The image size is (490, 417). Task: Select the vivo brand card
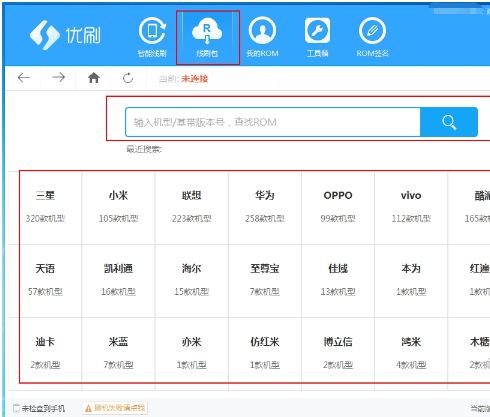point(411,208)
